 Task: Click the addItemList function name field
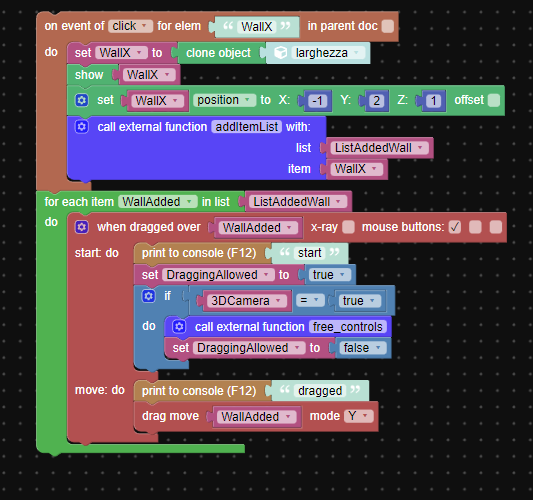coord(247,127)
